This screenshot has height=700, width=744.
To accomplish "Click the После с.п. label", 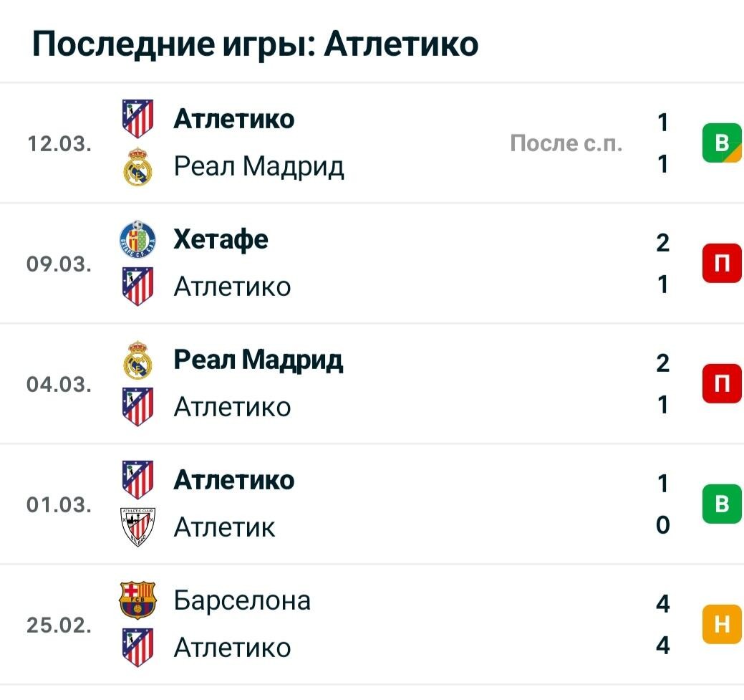I will 566,143.
